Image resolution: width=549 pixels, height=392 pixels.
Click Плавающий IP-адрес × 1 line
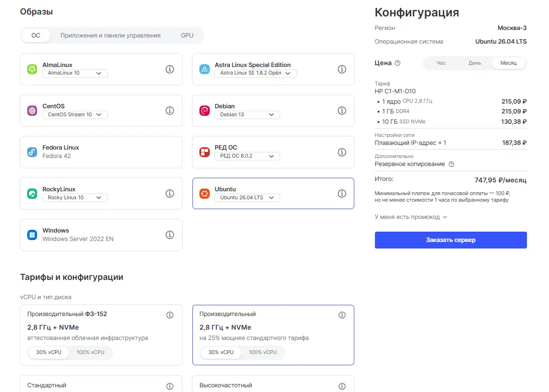tap(411, 143)
